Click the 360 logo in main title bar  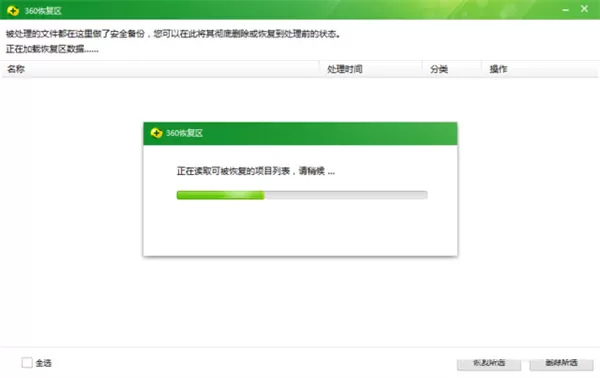(x=13, y=11)
